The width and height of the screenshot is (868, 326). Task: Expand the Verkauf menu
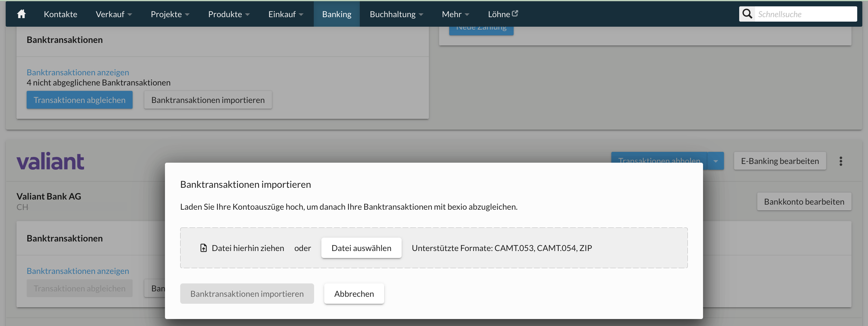[x=114, y=14]
